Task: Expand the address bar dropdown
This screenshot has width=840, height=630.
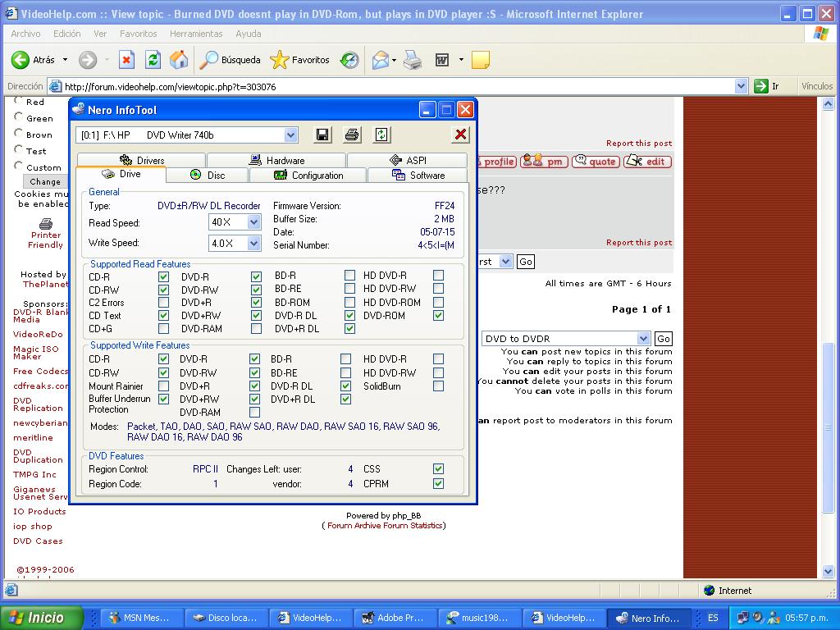Action: point(741,86)
